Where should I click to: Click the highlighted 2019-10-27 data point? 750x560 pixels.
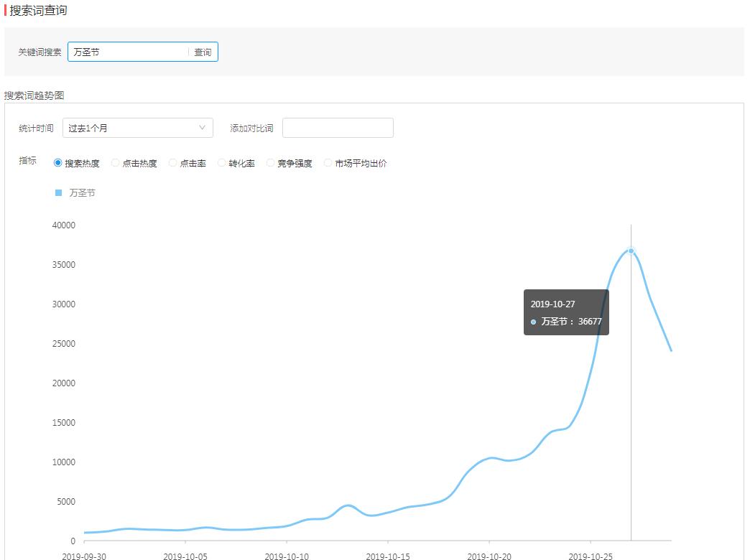[631, 251]
